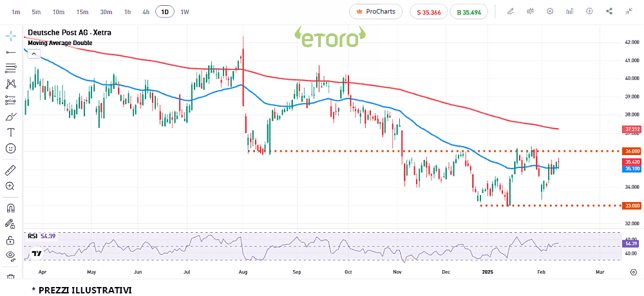The height and width of the screenshot is (296, 644).
Task: Click the orange 36.000 resistance price tag
Action: coord(632,151)
